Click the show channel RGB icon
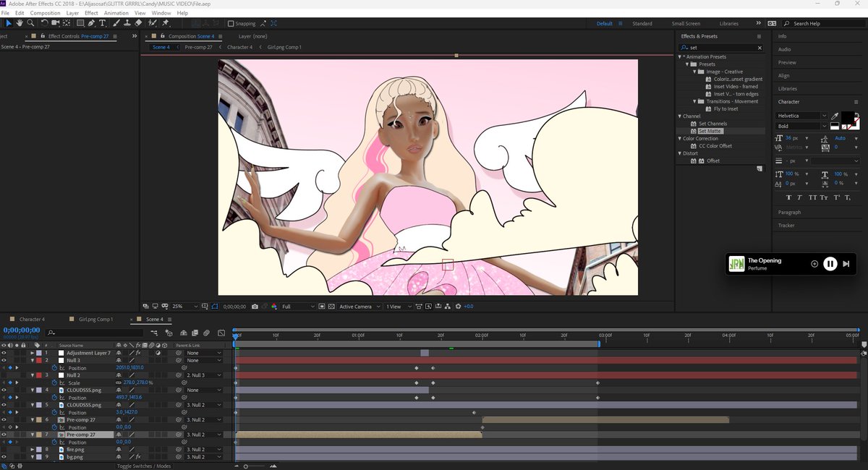This screenshot has width=868, height=470. pyautogui.click(x=274, y=307)
